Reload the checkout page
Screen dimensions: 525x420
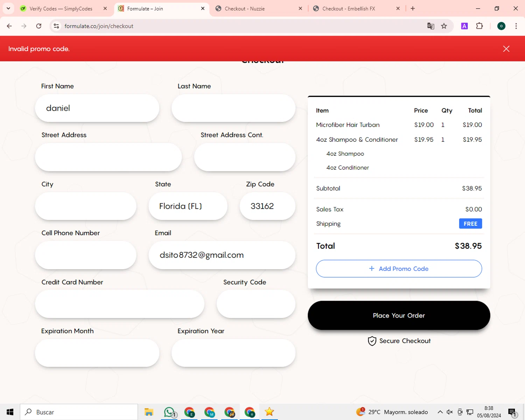pos(39,26)
